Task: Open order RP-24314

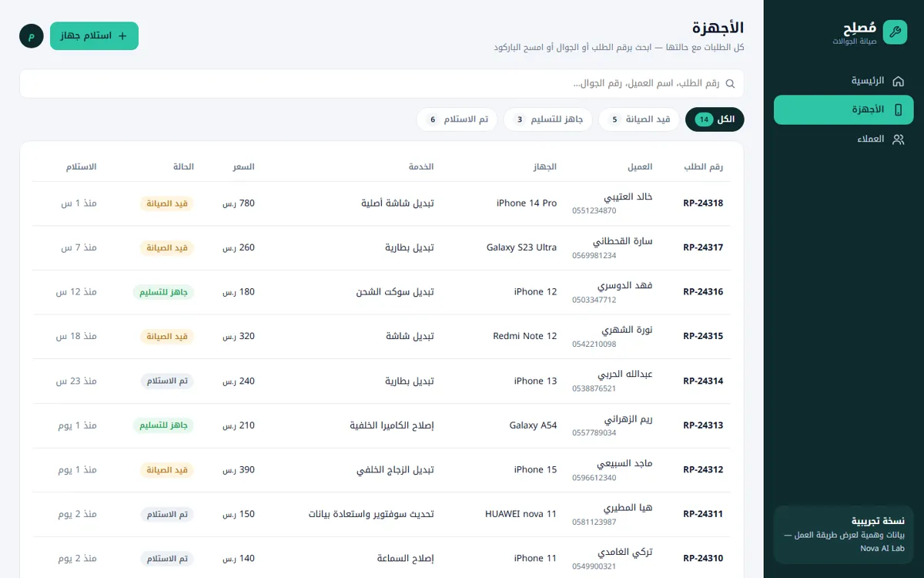Action: click(x=703, y=381)
